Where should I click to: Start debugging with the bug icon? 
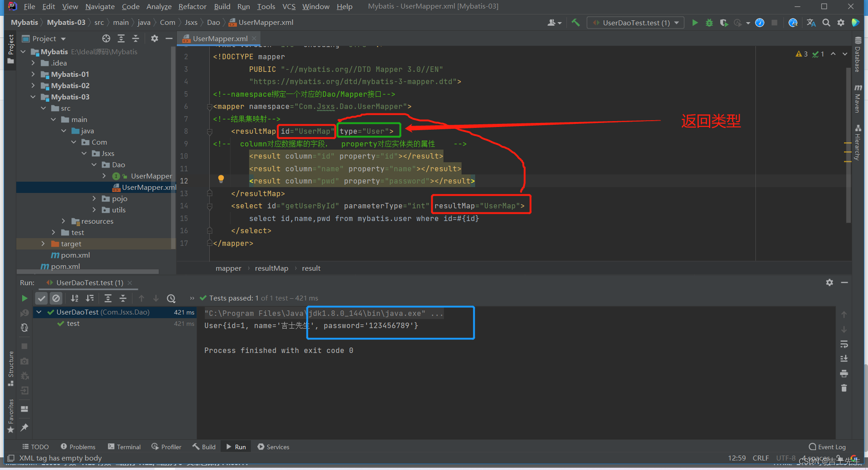pos(709,23)
